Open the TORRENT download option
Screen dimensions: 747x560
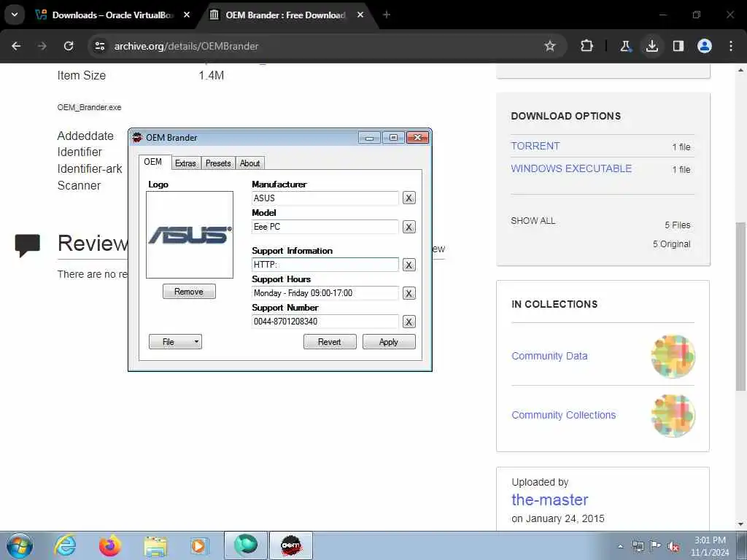[535, 146]
